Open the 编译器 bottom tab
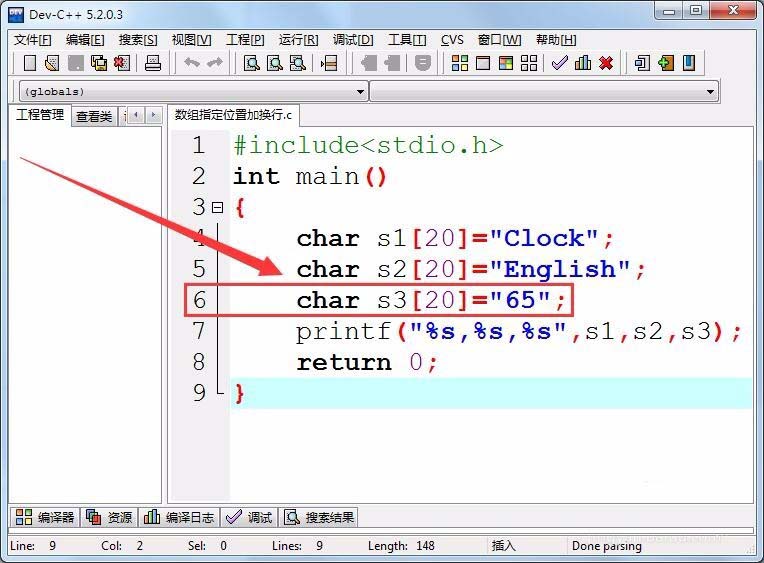764x563 pixels. [45, 517]
